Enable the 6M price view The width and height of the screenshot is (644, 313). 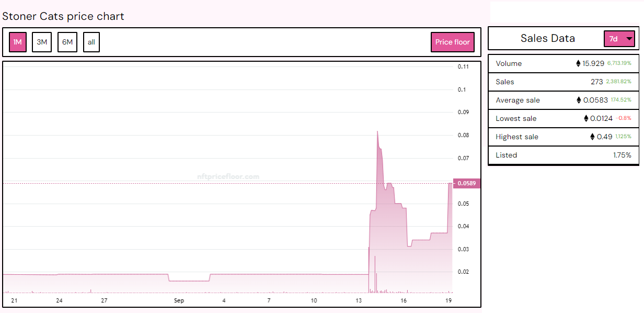click(67, 42)
